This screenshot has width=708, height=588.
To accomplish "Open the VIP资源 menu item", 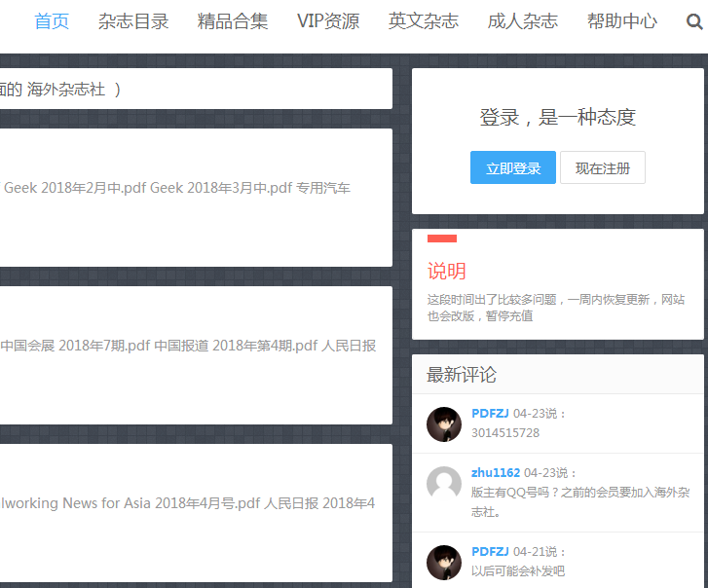I will (328, 21).
